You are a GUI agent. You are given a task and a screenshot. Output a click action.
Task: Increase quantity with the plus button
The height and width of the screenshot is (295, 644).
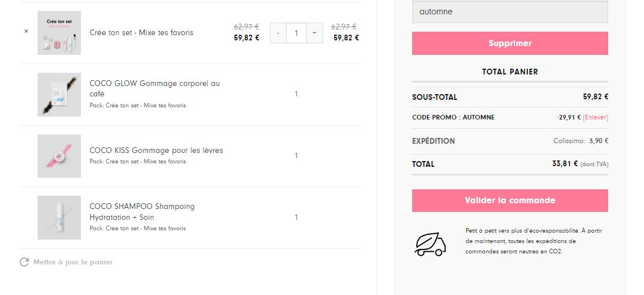coord(314,33)
